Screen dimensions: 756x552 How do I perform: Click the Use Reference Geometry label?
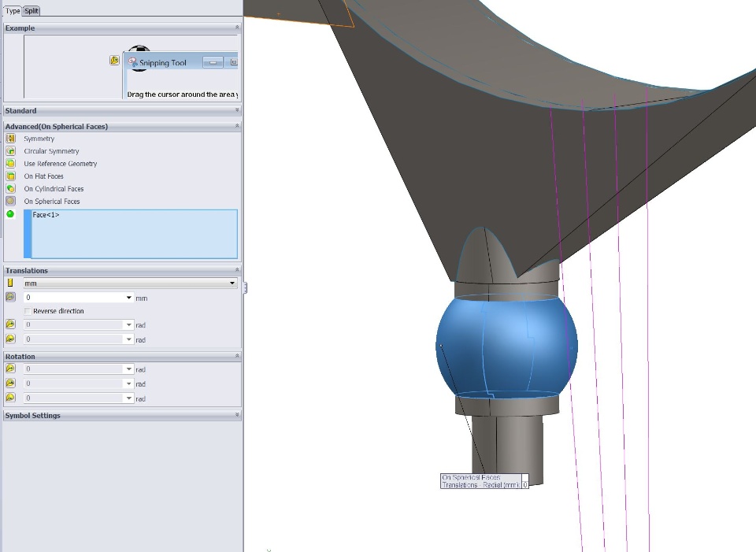pyautogui.click(x=61, y=164)
